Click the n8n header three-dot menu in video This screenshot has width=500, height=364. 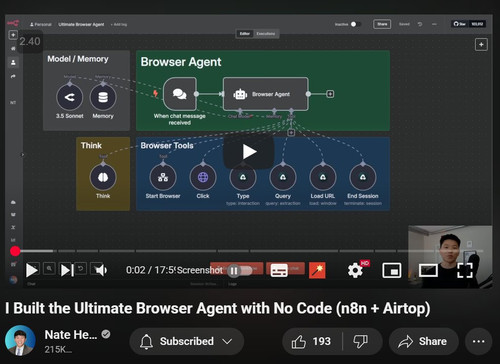(434, 24)
